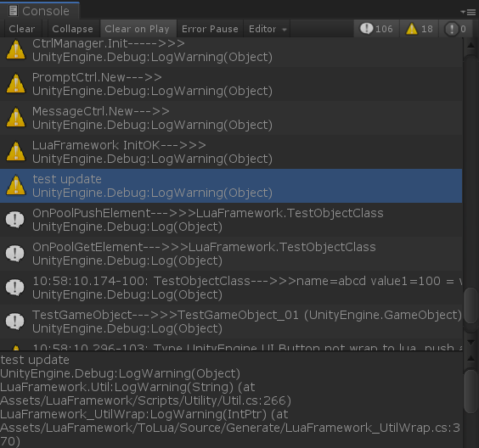Select the 'TestObjectClass--->>>name=abcd' log line
Image resolution: width=479 pixels, height=448 pixels.
pos(231,288)
